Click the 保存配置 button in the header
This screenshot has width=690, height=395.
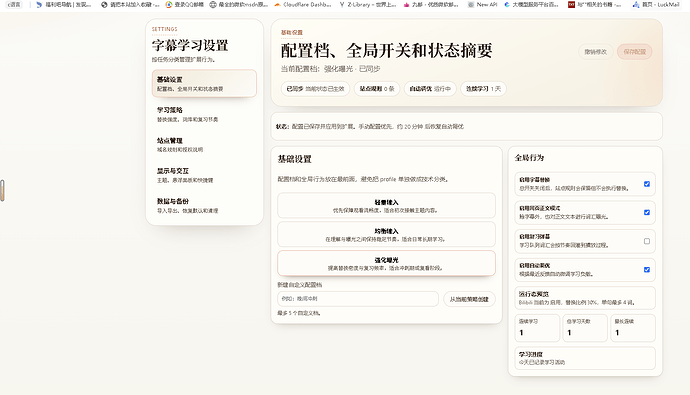(x=634, y=51)
